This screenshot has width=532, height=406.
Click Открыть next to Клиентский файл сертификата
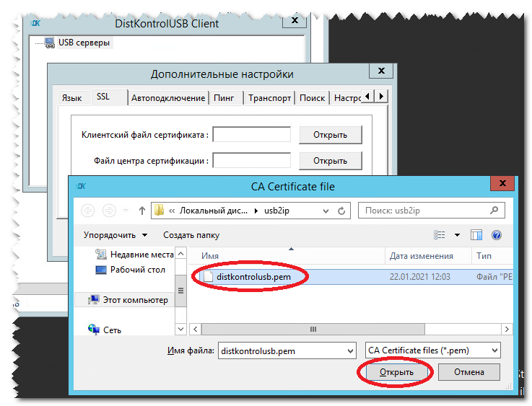(x=330, y=135)
